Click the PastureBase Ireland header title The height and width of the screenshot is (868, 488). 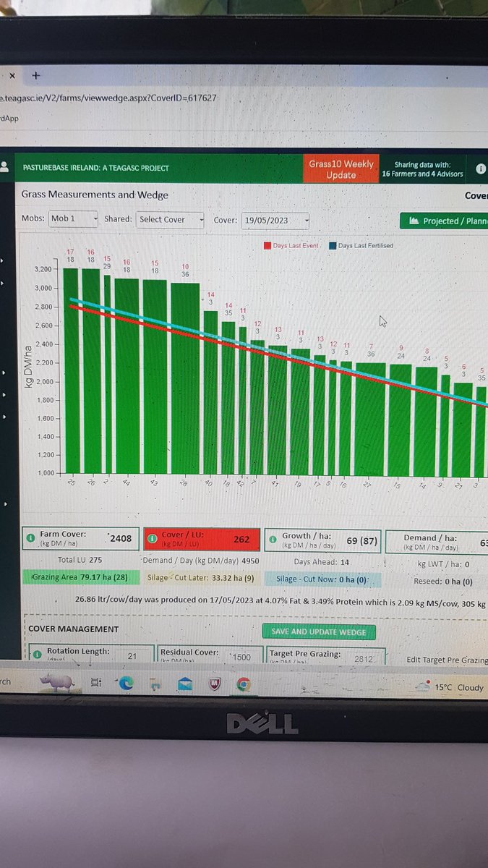tap(96, 168)
